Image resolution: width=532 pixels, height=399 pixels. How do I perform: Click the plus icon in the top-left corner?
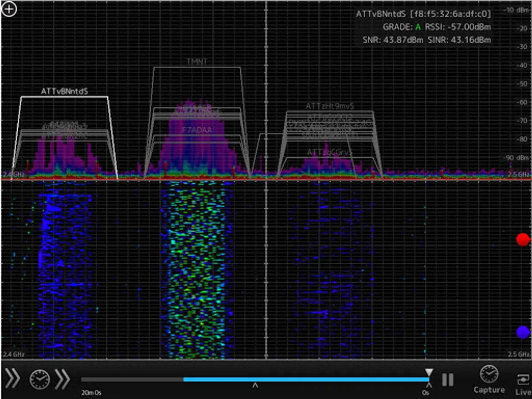(x=9, y=9)
